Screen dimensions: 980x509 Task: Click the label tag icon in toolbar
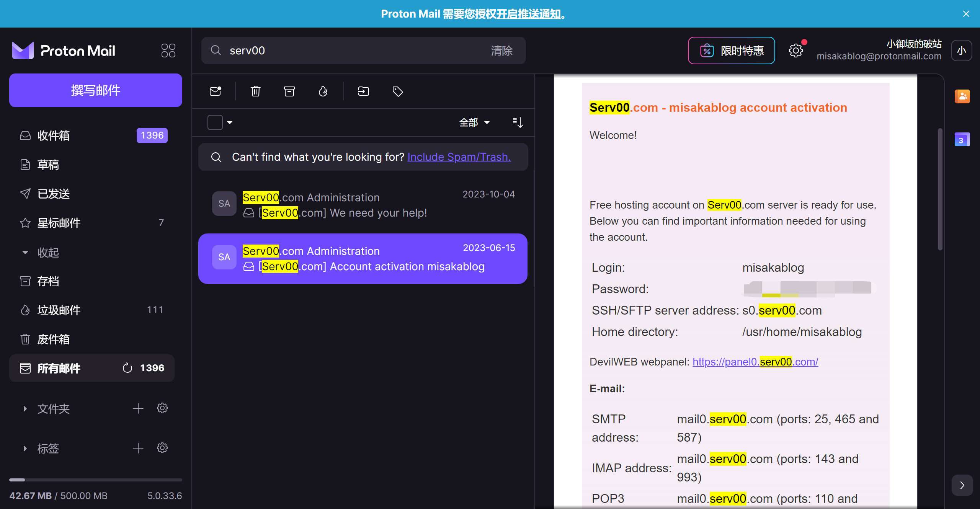click(x=398, y=91)
